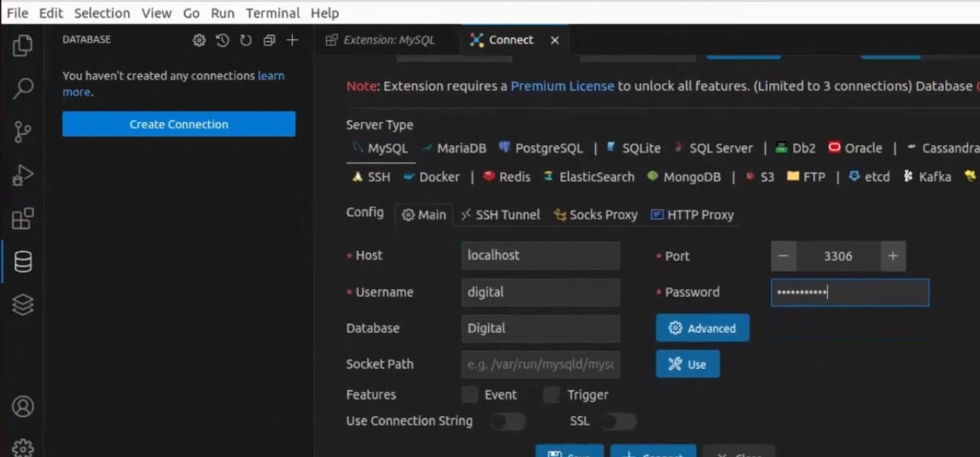The width and height of the screenshot is (980, 457).
Task: Open the Source Control view
Action: click(x=23, y=132)
